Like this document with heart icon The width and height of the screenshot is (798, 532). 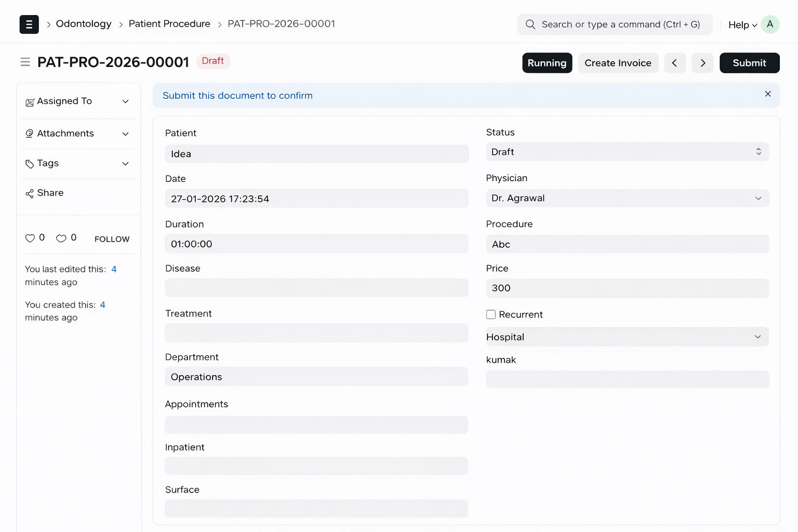point(30,238)
